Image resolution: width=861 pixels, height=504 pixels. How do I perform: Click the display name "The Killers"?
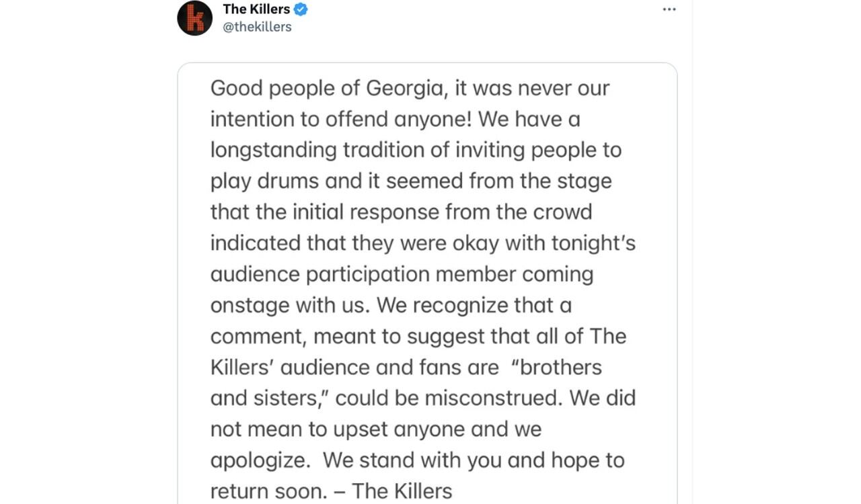click(x=256, y=9)
